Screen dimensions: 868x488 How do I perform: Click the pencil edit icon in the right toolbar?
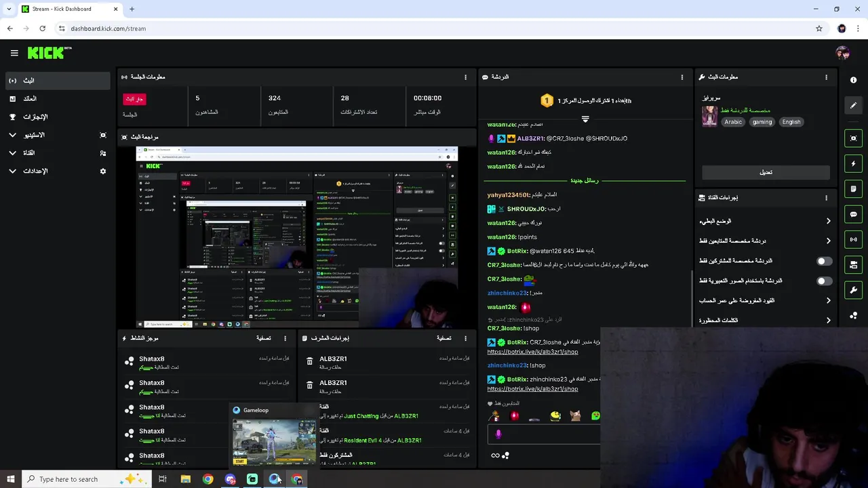click(853, 105)
